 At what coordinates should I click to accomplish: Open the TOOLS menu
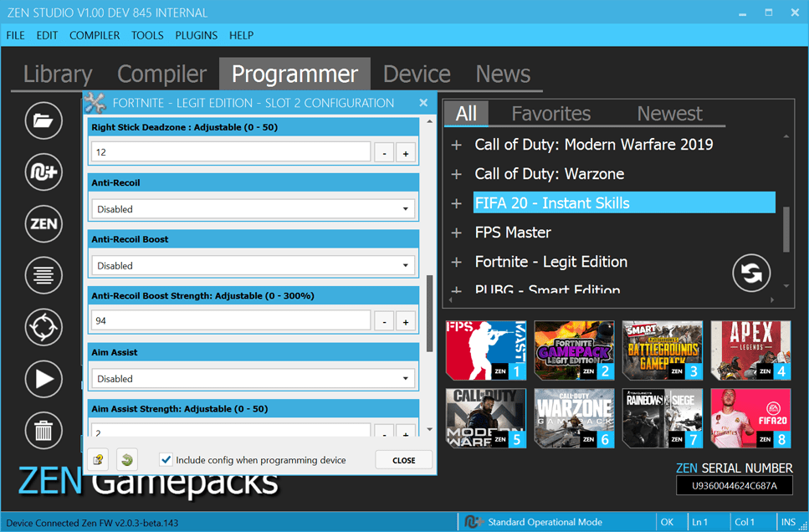(x=147, y=36)
